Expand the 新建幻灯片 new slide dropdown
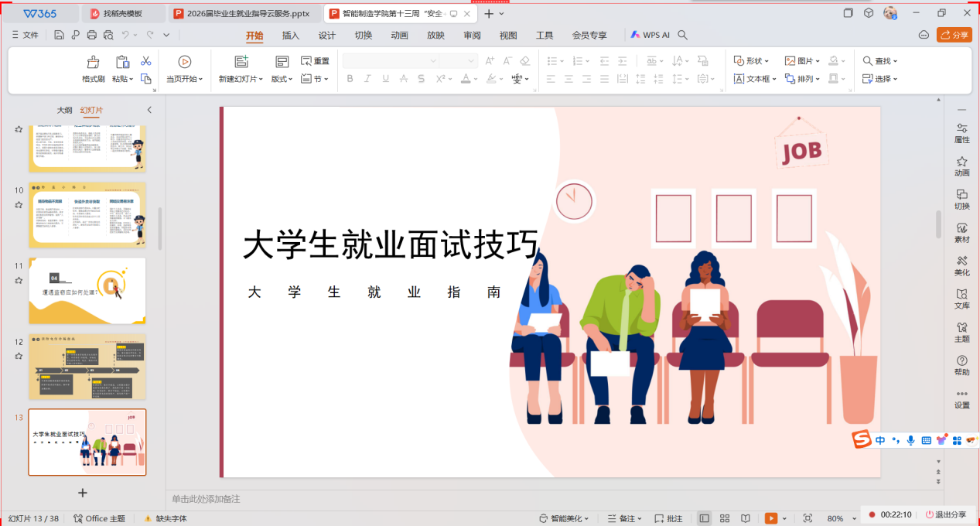The width and height of the screenshot is (980, 526). tap(241, 79)
